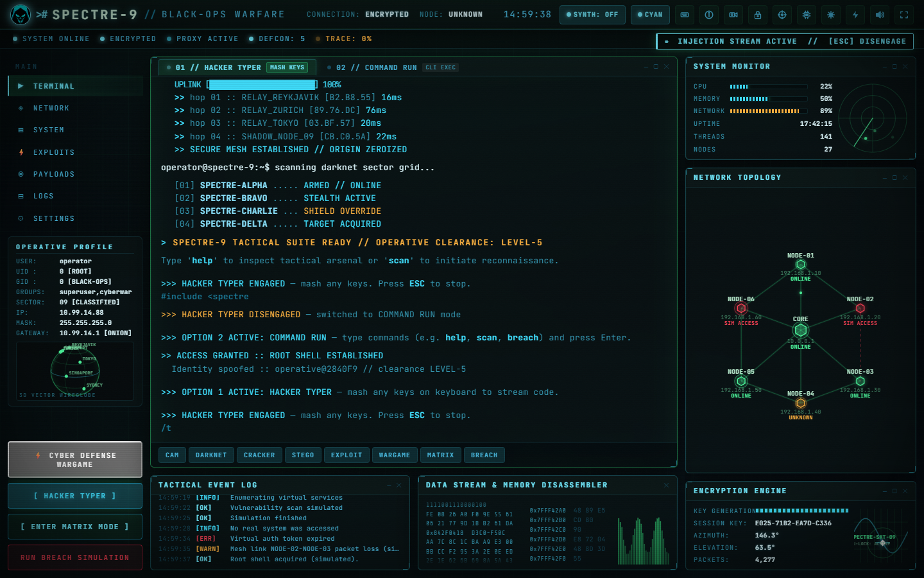924x578 pixels.
Task: Click the CRACKER quick-action button
Action: pyautogui.click(x=259, y=455)
